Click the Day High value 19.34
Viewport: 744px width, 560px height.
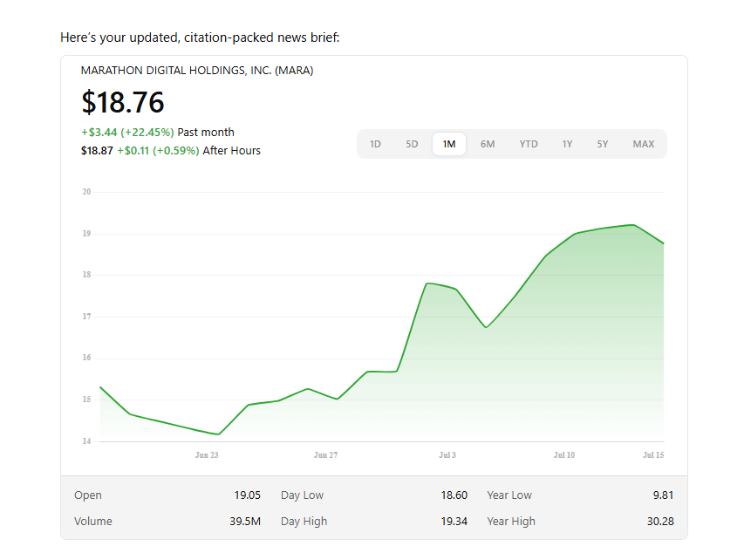pos(454,522)
